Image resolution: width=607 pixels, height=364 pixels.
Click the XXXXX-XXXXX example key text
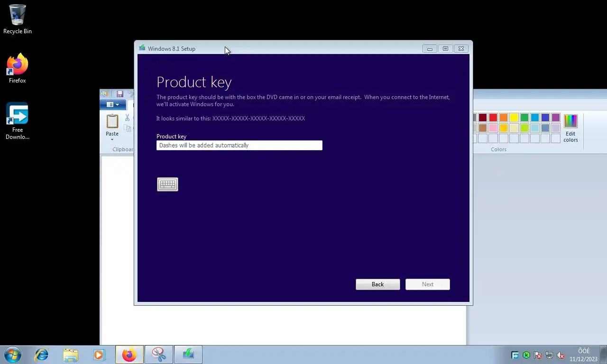click(x=258, y=118)
